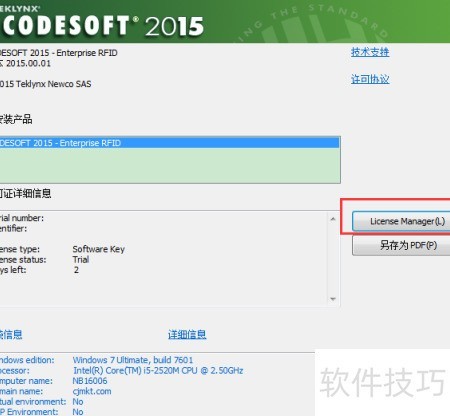Viewport: 450px width, 416px height.
Task: Click the domain name cjmkt.com
Action: (x=92, y=391)
